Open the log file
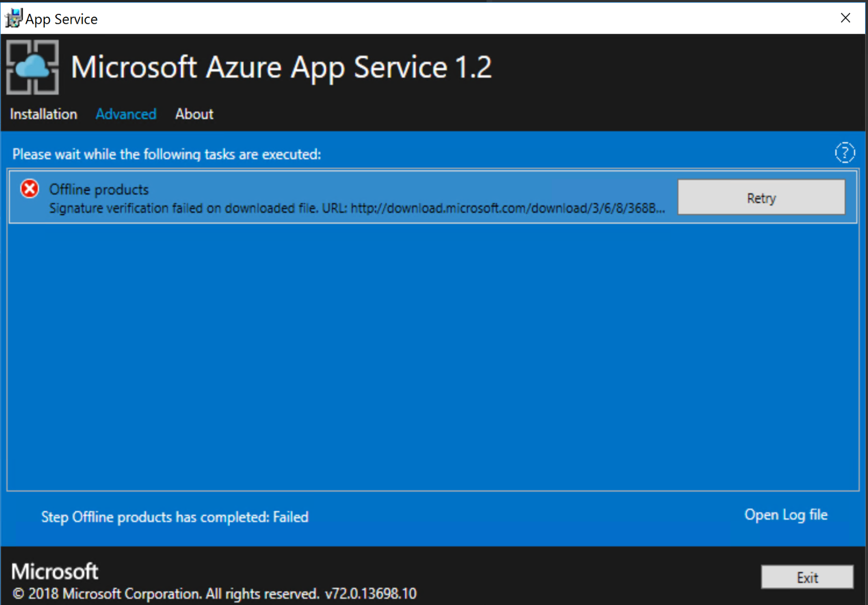This screenshot has height=605, width=868. [786, 515]
